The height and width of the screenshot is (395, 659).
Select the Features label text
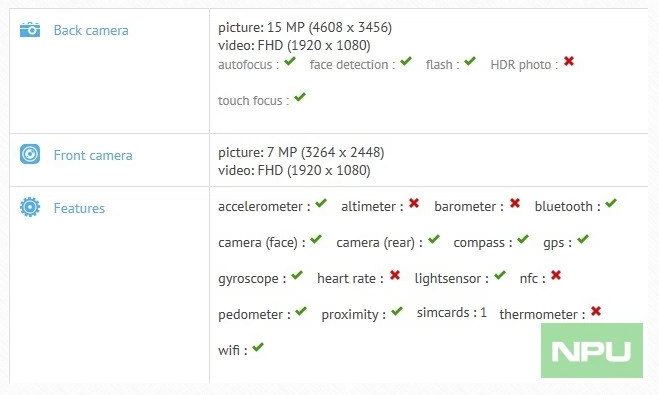click(x=79, y=208)
